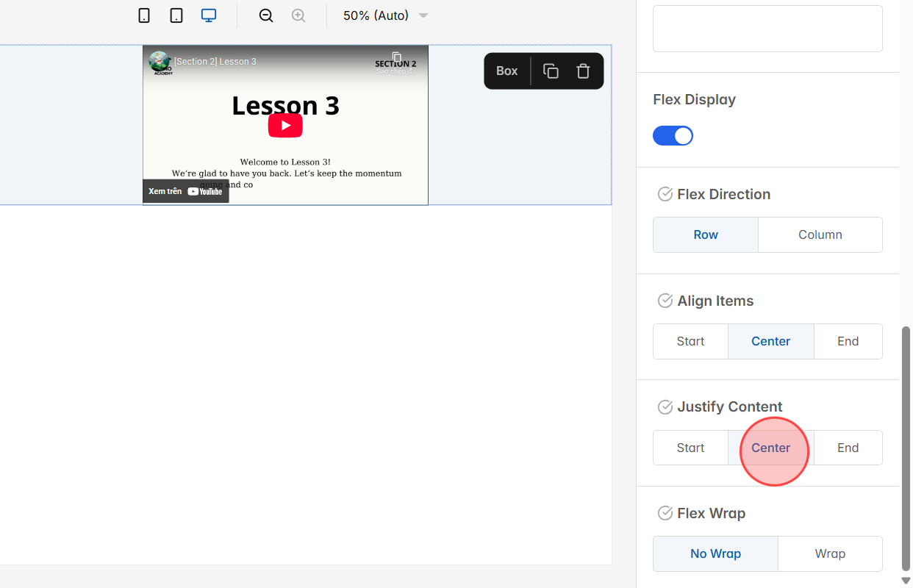
Task: Enable Wrap under Flex Wrap
Action: [x=830, y=553]
